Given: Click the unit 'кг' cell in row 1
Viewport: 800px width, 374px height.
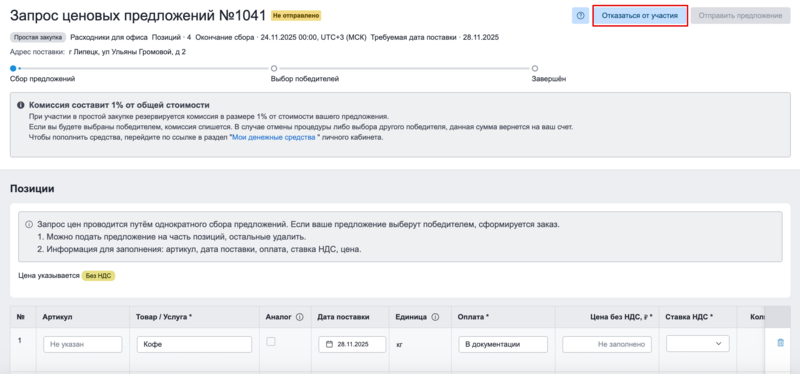Looking at the screenshot, I should (x=399, y=345).
